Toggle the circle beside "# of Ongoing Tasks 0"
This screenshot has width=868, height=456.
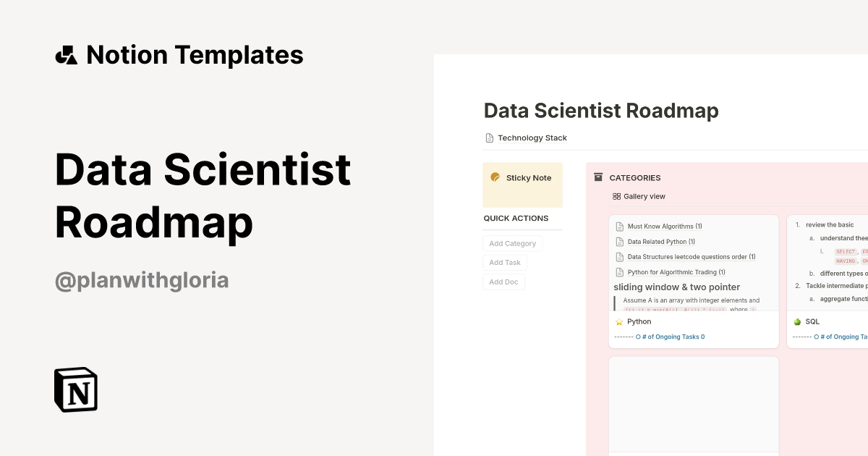tap(638, 337)
